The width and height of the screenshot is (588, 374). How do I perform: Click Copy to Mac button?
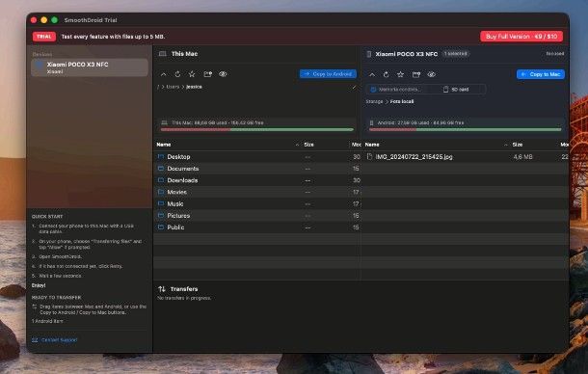(x=541, y=74)
